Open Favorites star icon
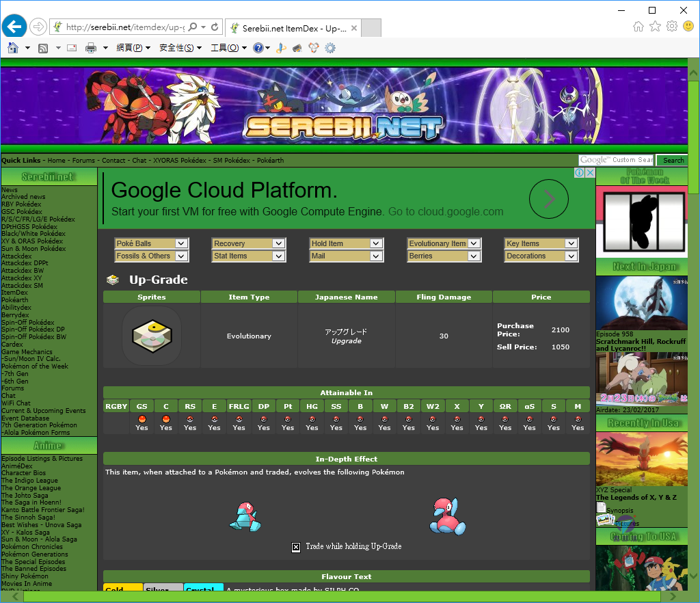Screen dimensions: 700x603 tap(655, 27)
